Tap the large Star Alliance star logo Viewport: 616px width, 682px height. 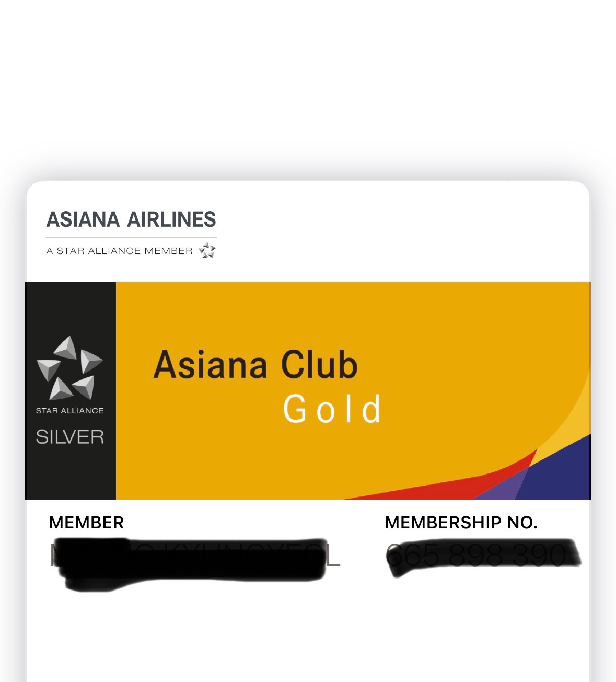[70, 368]
